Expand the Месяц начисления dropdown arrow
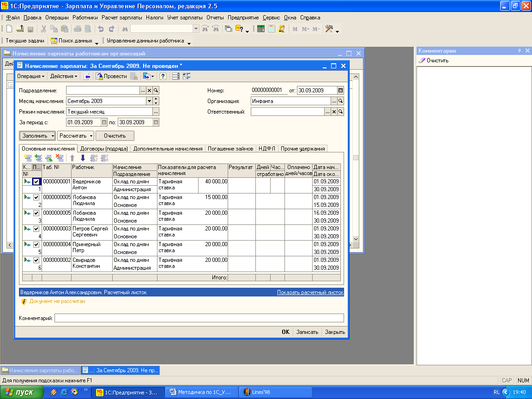 (x=149, y=101)
